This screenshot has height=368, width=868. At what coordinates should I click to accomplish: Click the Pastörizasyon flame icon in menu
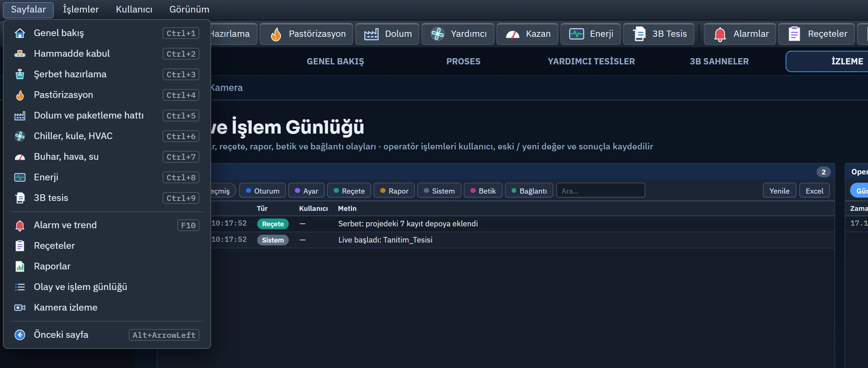click(20, 95)
